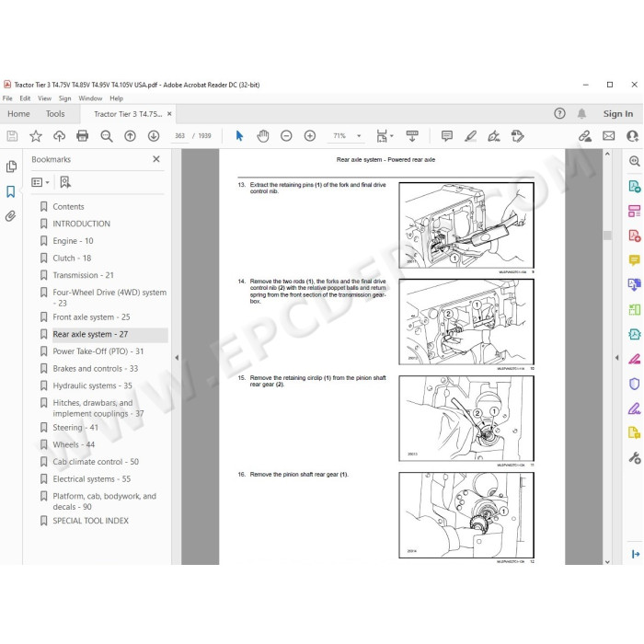This screenshot has height=644, width=644.
Task: Click the share with others icon
Action: coord(632,136)
